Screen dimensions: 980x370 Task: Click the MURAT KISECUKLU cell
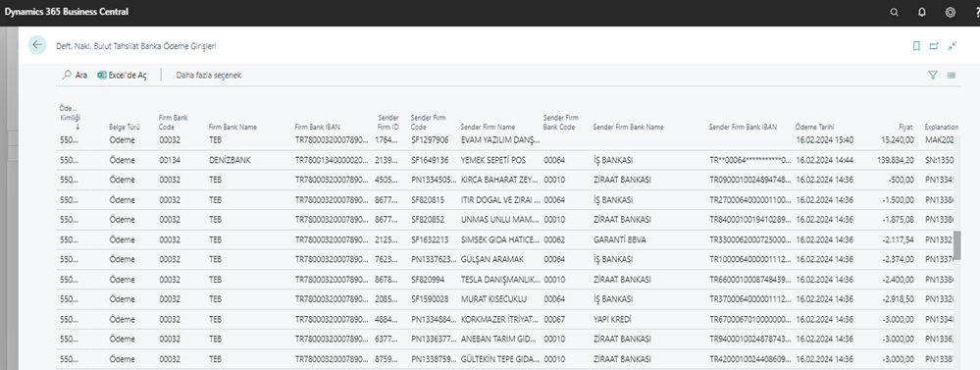[x=493, y=299]
